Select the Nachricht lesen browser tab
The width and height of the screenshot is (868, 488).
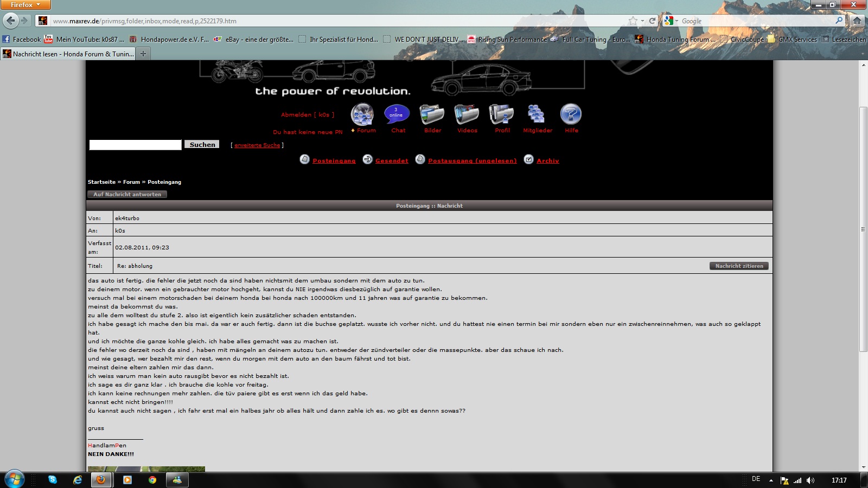coord(68,54)
